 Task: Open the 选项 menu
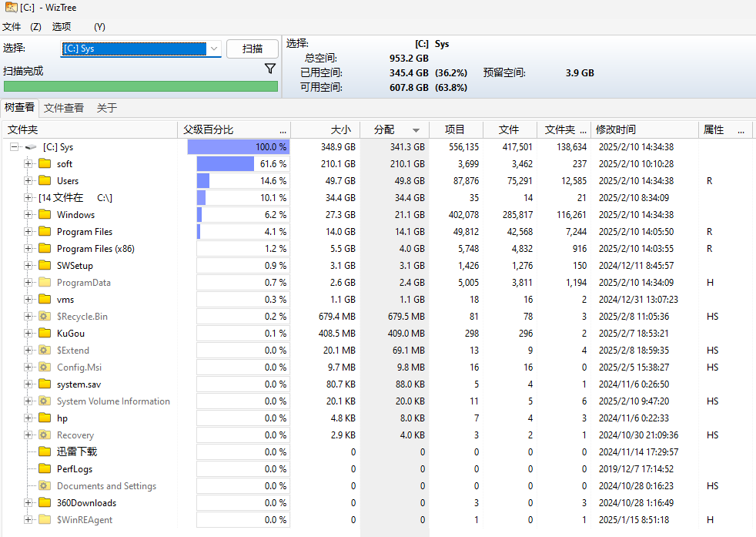pos(62,26)
